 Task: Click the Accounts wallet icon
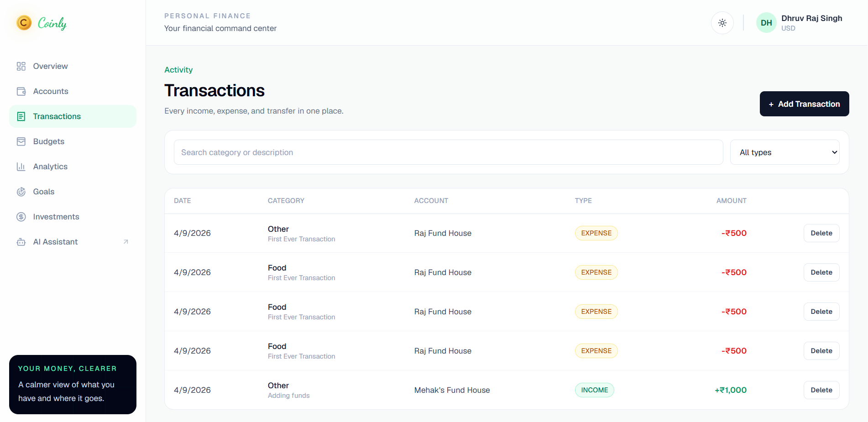(21, 91)
